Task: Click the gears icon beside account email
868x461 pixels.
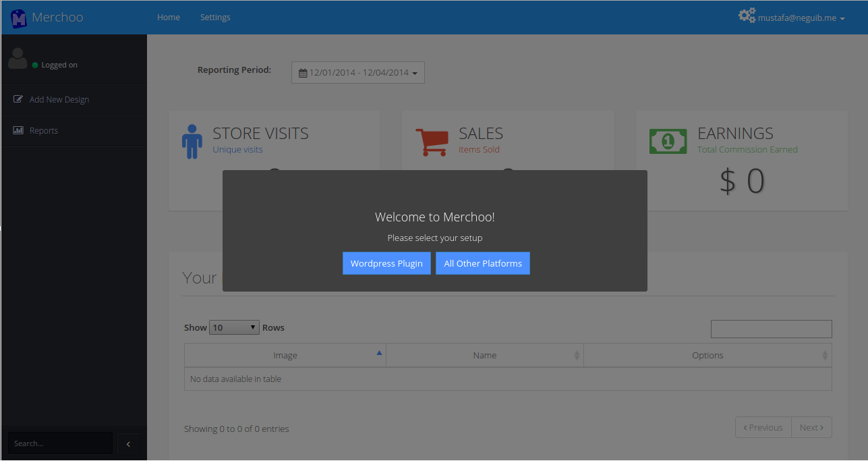Action: click(747, 16)
